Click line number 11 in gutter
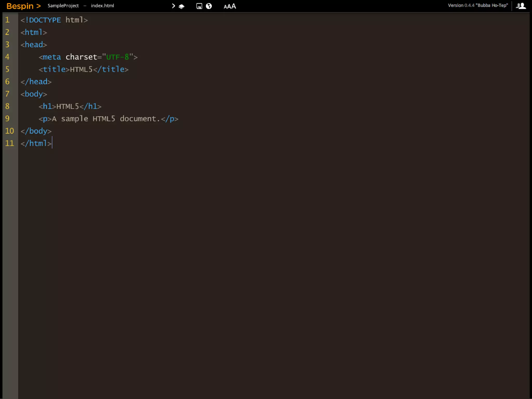 [9, 143]
